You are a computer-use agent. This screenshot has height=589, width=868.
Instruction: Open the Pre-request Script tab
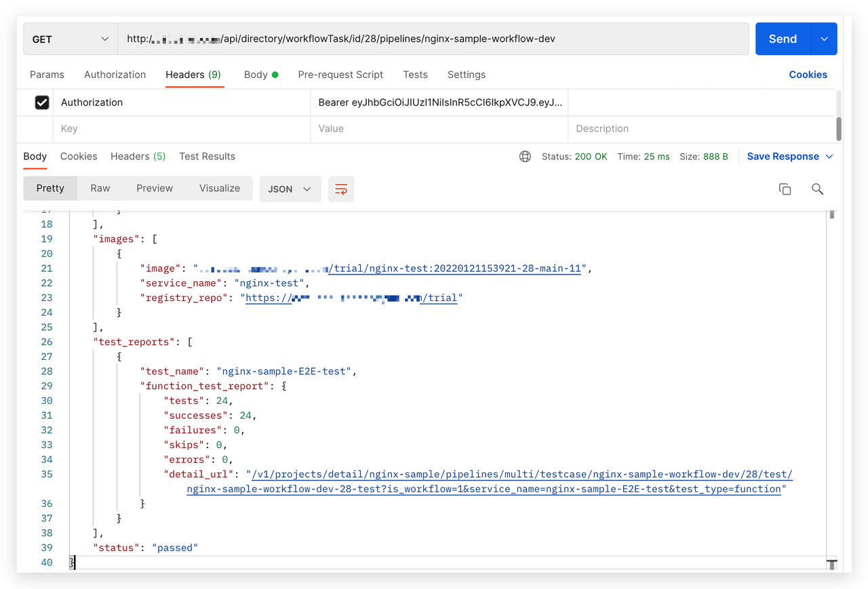pyautogui.click(x=340, y=75)
